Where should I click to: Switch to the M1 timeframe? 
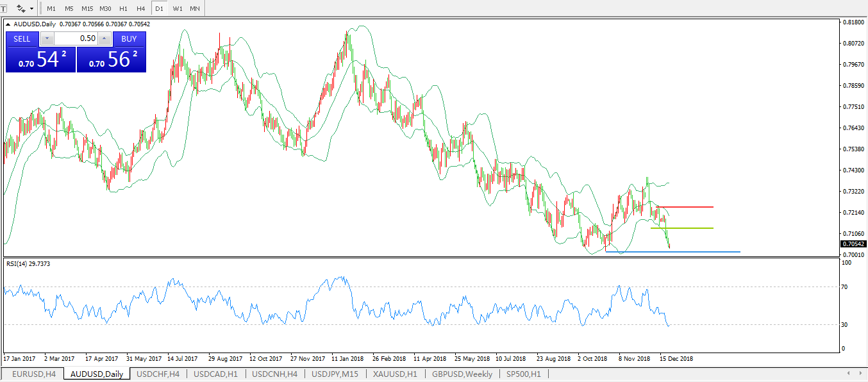pyautogui.click(x=51, y=8)
